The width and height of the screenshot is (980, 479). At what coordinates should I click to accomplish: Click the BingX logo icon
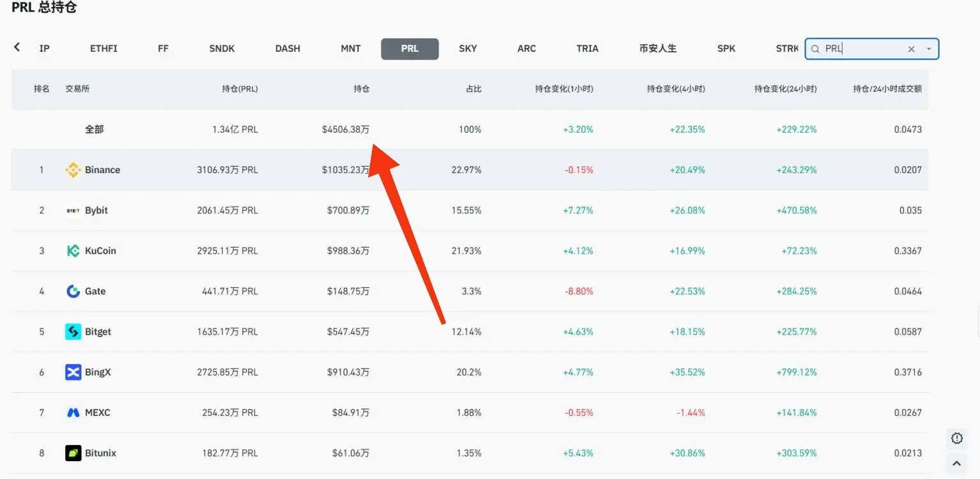click(x=73, y=372)
